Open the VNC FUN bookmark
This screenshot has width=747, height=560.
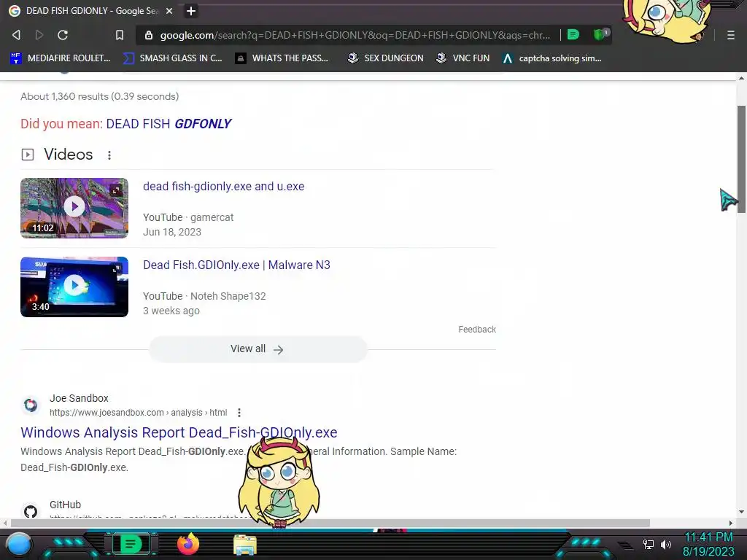click(x=463, y=58)
